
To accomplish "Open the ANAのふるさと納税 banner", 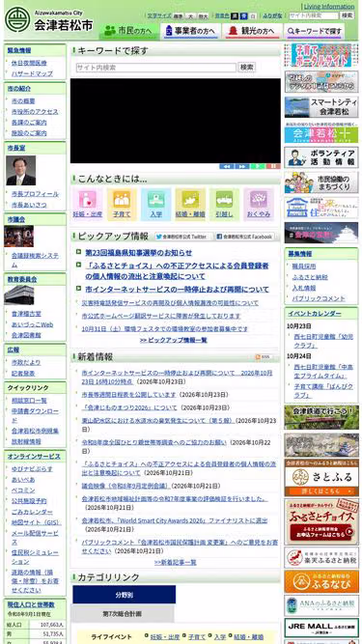I will pos(321,605).
